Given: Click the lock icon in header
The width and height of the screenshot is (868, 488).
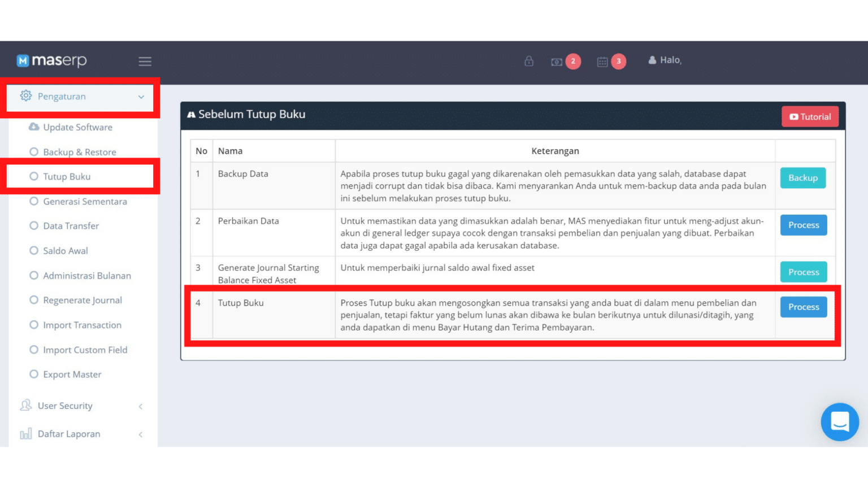Looking at the screenshot, I should pyautogui.click(x=528, y=61).
